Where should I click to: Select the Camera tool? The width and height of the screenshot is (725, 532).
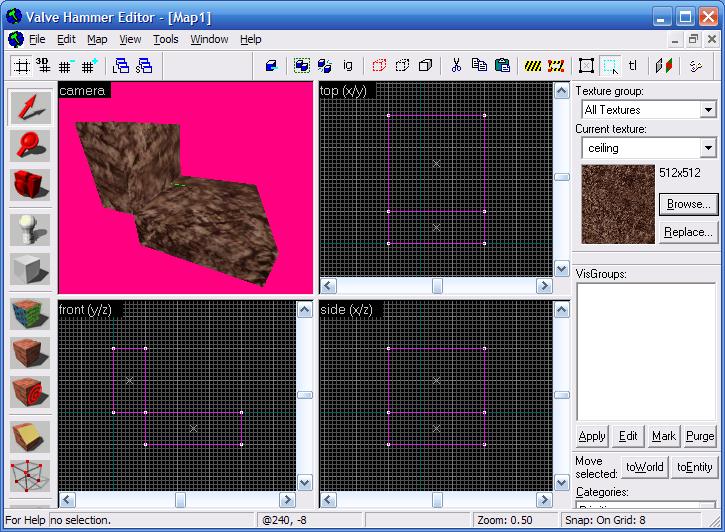[30, 184]
